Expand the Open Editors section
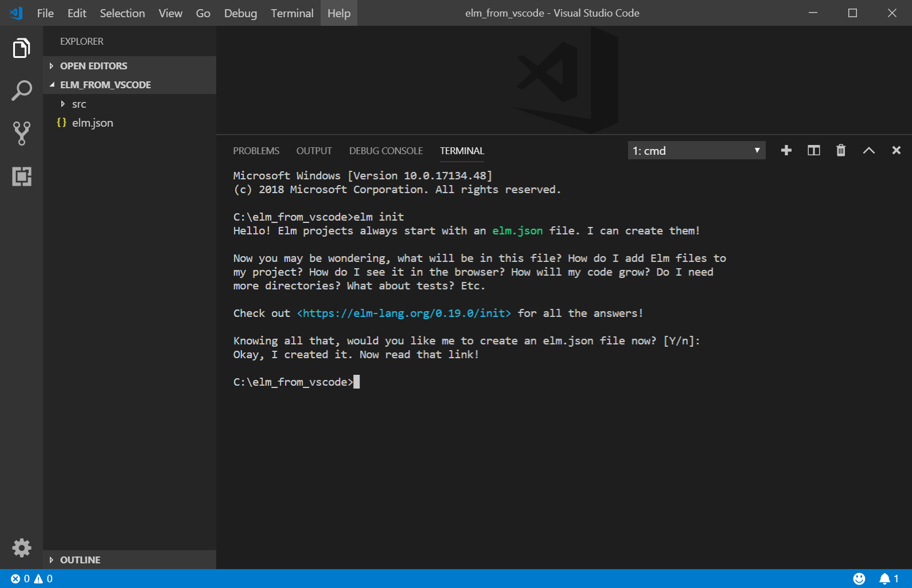The image size is (912, 588). (93, 66)
